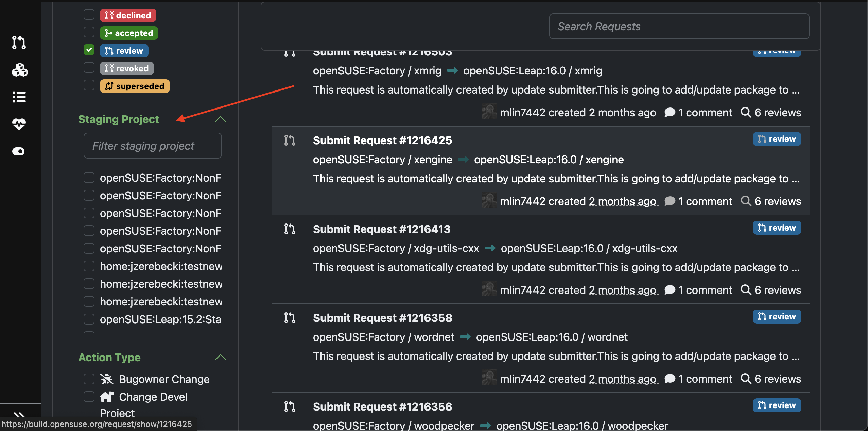The image size is (868, 431).
Task: Collapse the Staging Project section
Action: [x=220, y=119]
